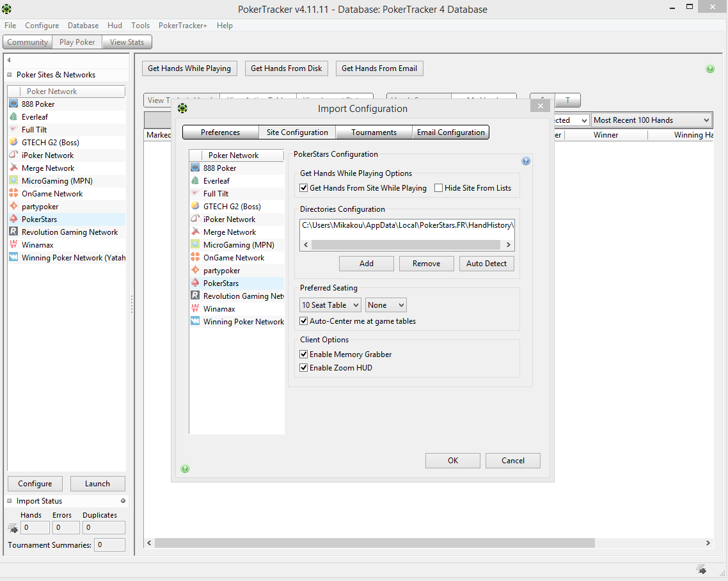Click the Tournament Summaries count field
Viewport: 728px width, 581px height.
tap(109, 545)
